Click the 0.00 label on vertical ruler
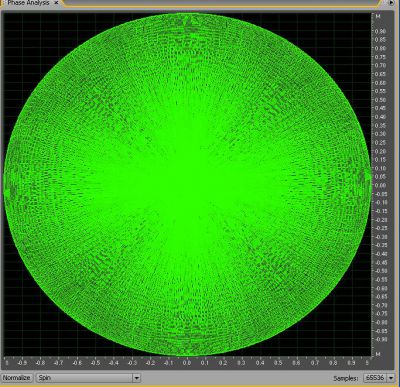The image size is (400, 387). tap(381, 185)
